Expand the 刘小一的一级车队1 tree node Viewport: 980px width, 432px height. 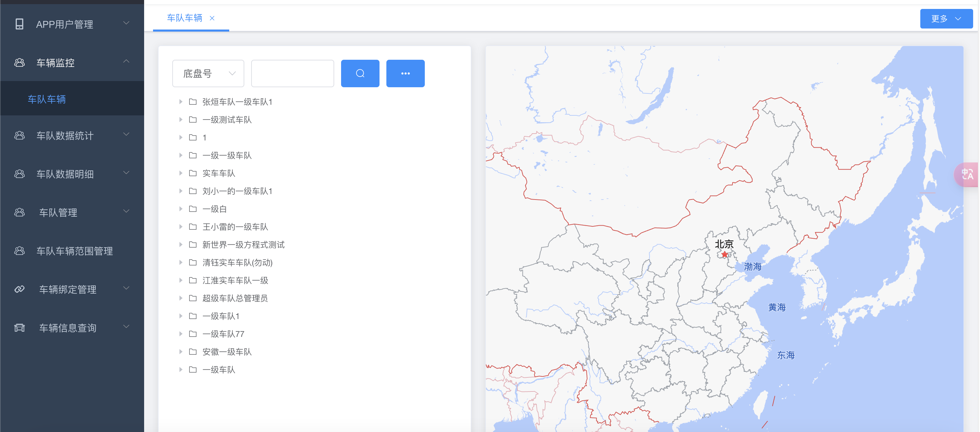click(x=181, y=191)
